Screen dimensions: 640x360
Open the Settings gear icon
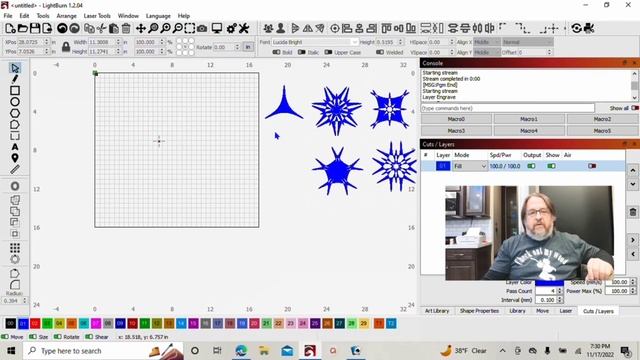[x=231, y=28]
